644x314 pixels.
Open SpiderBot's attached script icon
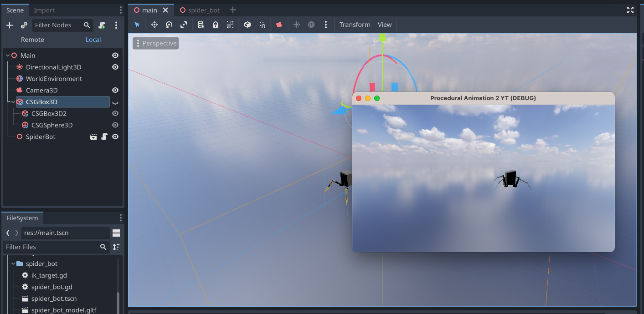tap(104, 137)
